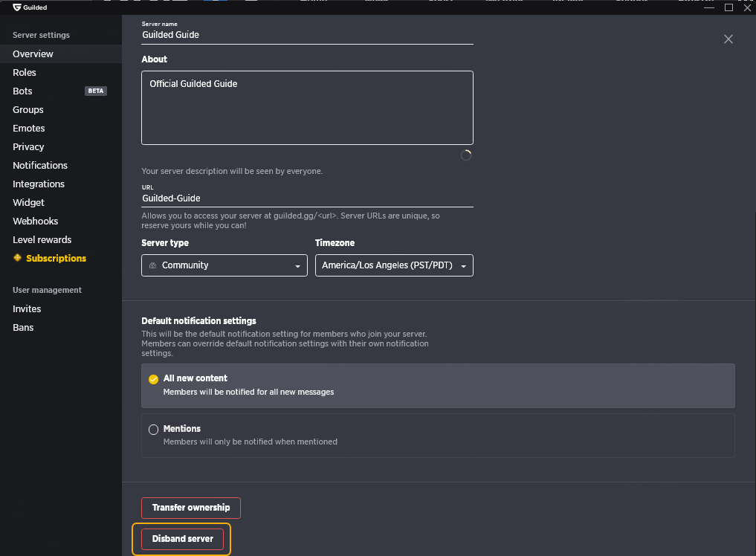Click 'Members will only be notified when mentioned'

point(251,442)
